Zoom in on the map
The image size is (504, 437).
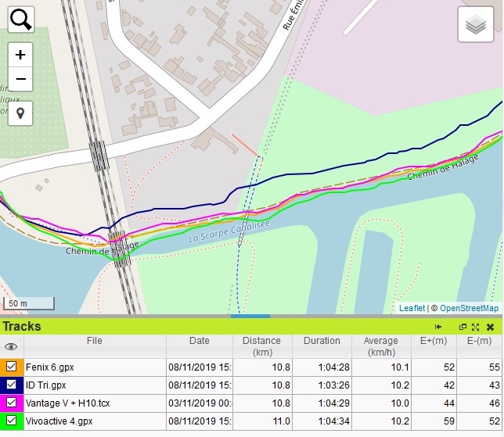tap(20, 55)
